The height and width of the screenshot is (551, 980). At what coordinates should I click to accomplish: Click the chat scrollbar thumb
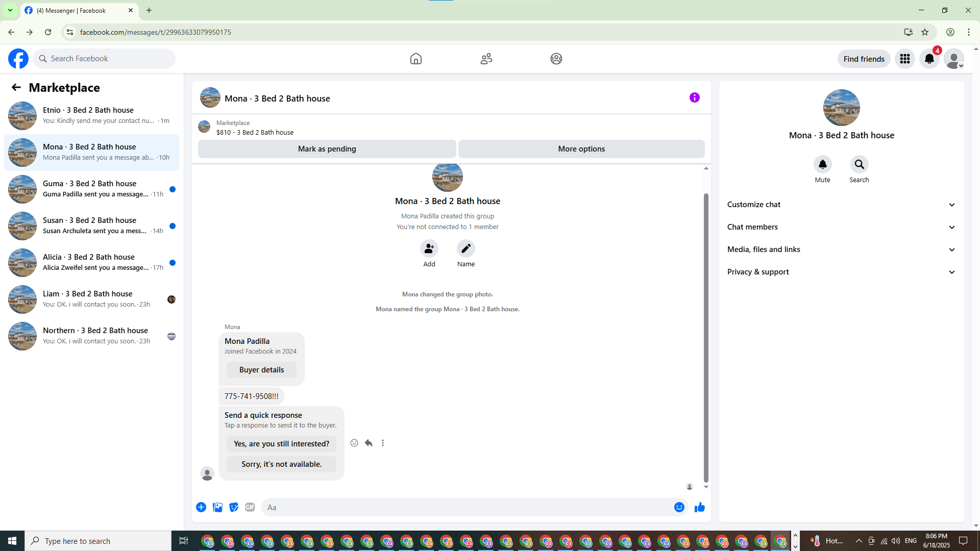pos(706,338)
